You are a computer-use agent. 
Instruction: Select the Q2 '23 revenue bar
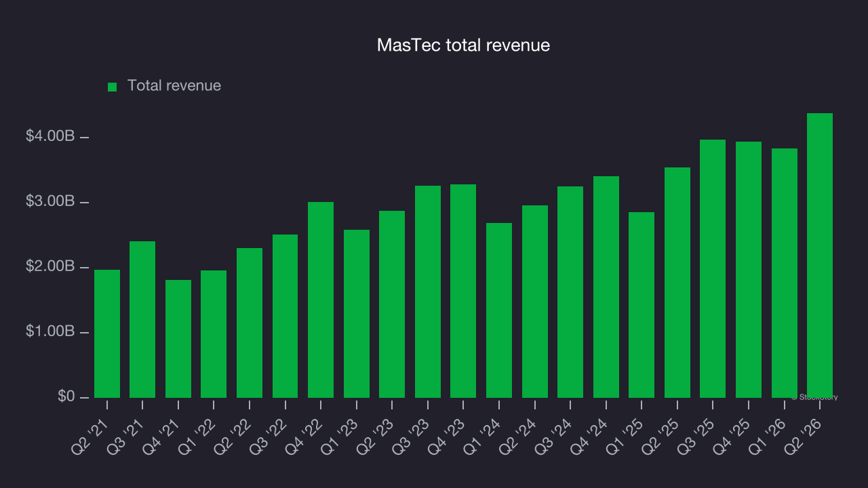392,304
